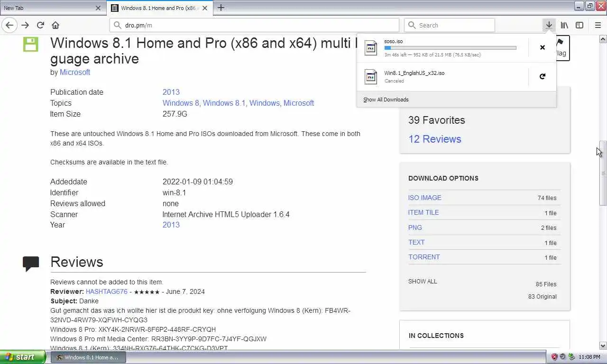Open the TEXT download option
The image size is (607, 364).
coord(416,242)
